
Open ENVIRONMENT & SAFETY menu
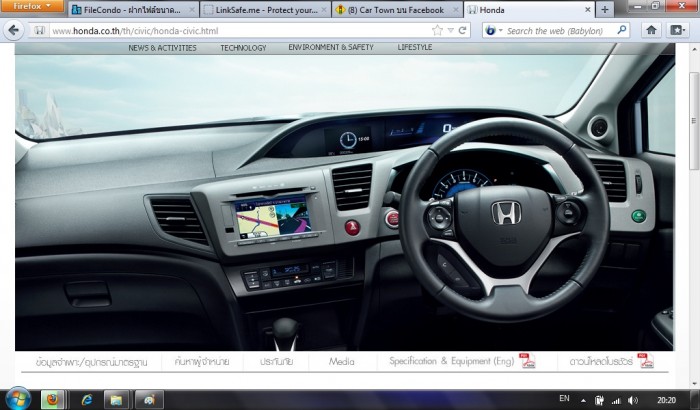point(331,47)
